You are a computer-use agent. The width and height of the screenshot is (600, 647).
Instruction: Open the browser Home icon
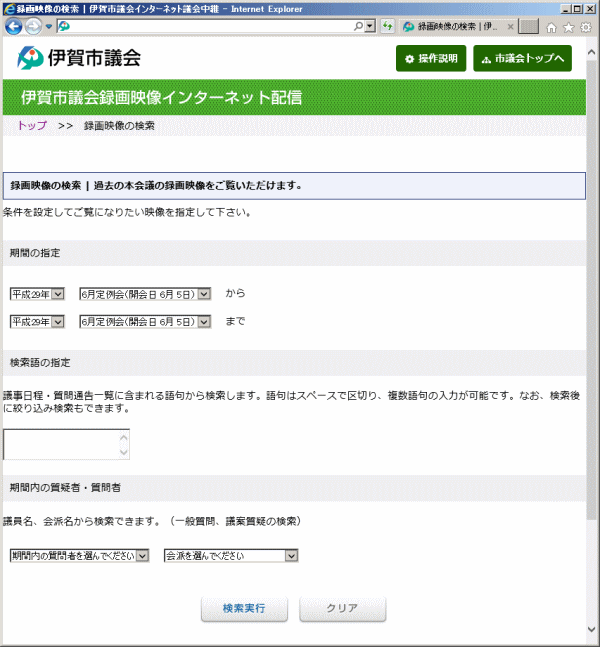pyautogui.click(x=551, y=27)
